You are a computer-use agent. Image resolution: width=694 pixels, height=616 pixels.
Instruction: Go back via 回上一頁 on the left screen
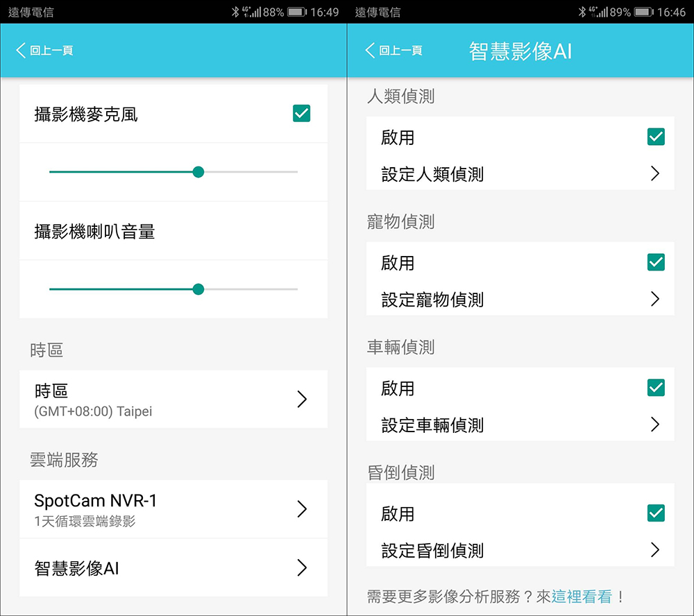(51, 51)
